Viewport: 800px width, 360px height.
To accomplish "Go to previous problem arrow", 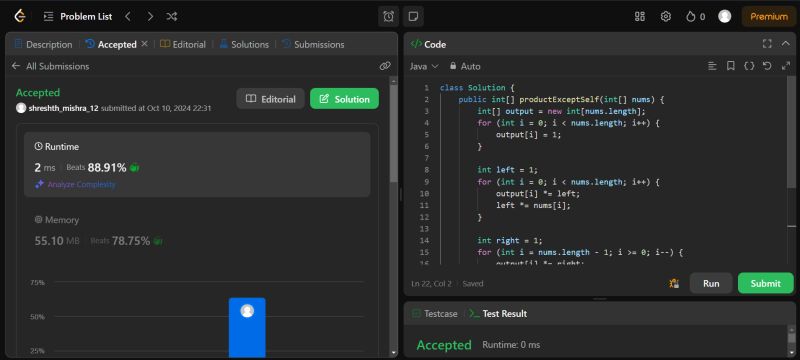I will pyautogui.click(x=128, y=16).
